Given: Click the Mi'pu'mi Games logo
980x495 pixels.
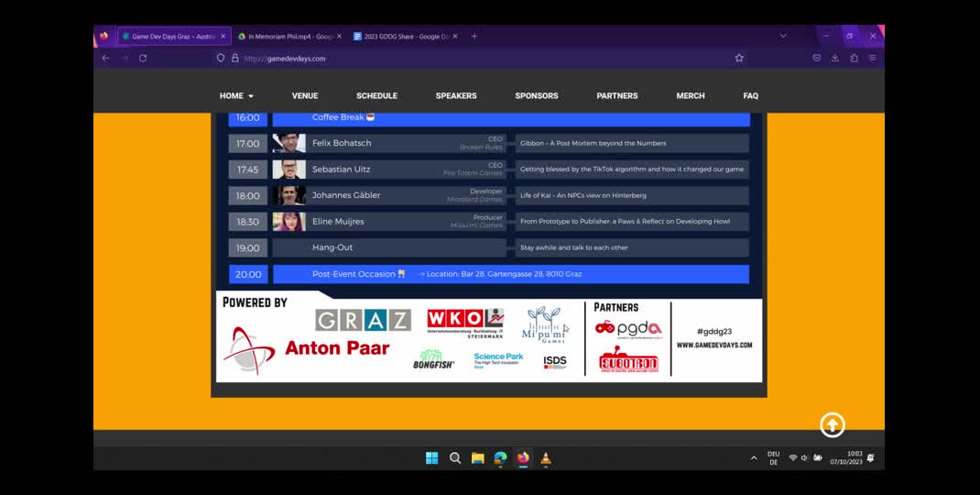Looking at the screenshot, I should click(x=544, y=324).
